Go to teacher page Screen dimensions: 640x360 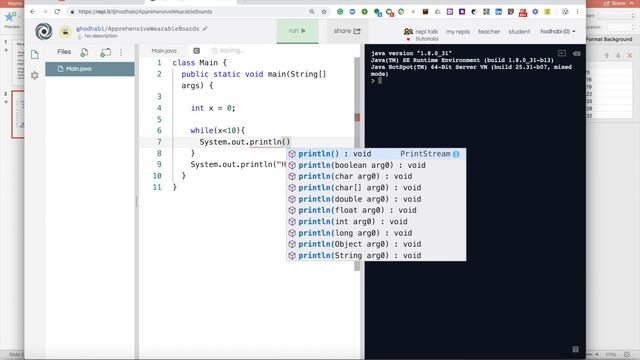(489, 31)
